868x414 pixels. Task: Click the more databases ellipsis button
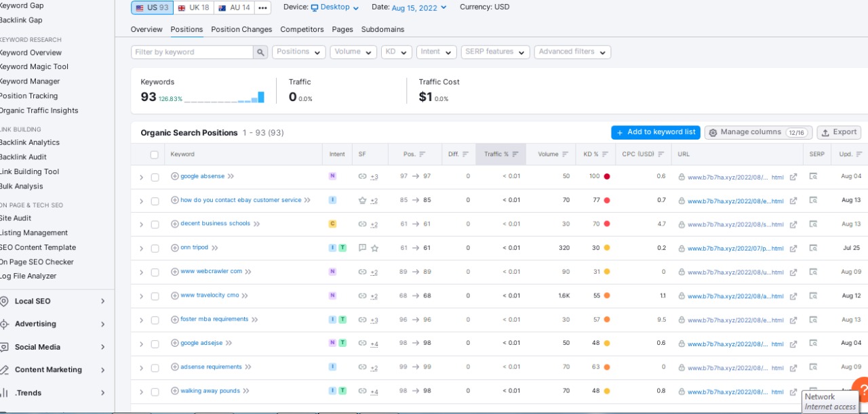[262, 7]
